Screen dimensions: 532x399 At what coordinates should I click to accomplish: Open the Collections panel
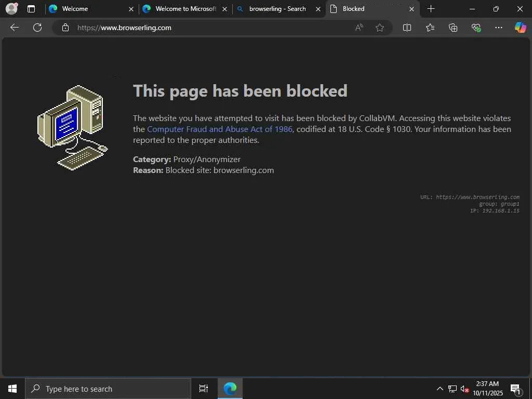(453, 28)
